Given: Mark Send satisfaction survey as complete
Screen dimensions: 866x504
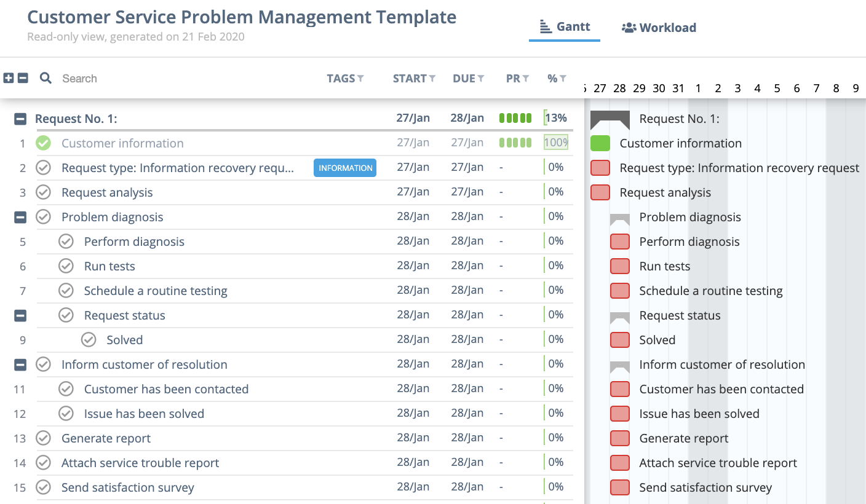Looking at the screenshot, I should [x=42, y=487].
